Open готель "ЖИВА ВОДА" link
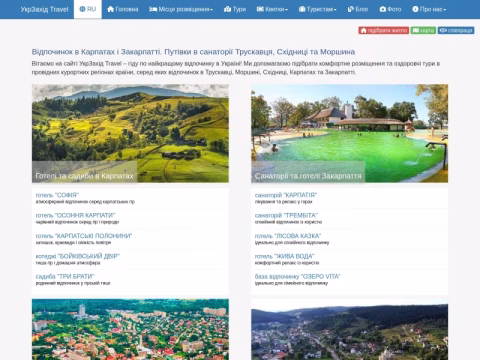Viewport: 480px width, 360px height. (x=285, y=256)
